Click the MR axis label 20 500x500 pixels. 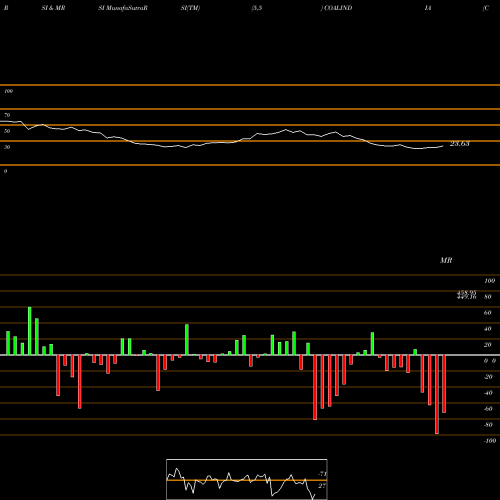coord(488,345)
